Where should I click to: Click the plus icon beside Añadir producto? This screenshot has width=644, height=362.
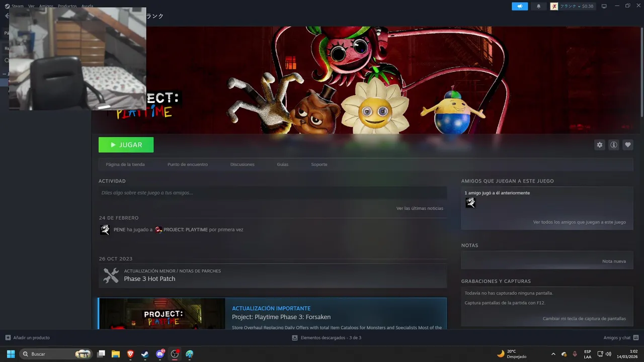pyautogui.click(x=8, y=338)
